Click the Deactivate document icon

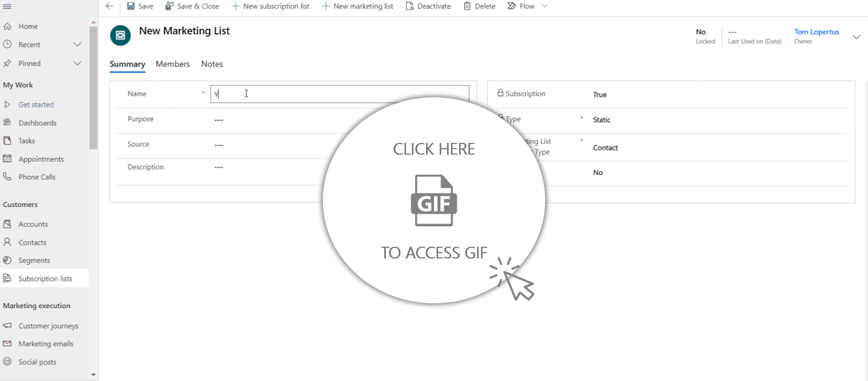[410, 6]
